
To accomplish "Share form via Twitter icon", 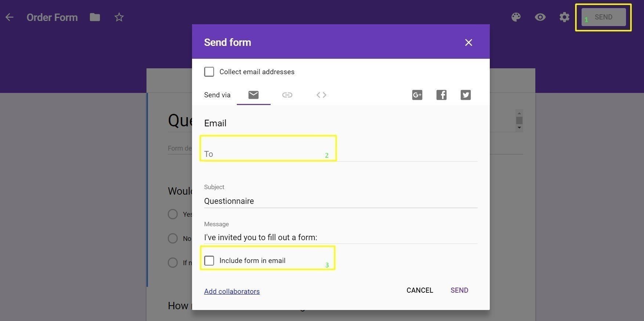I will [x=466, y=95].
